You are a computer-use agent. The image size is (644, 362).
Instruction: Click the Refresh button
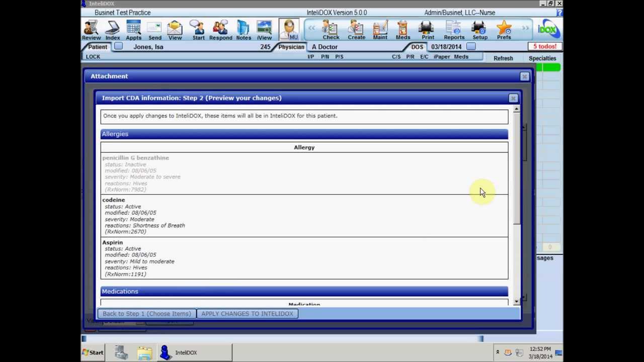click(x=503, y=58)
